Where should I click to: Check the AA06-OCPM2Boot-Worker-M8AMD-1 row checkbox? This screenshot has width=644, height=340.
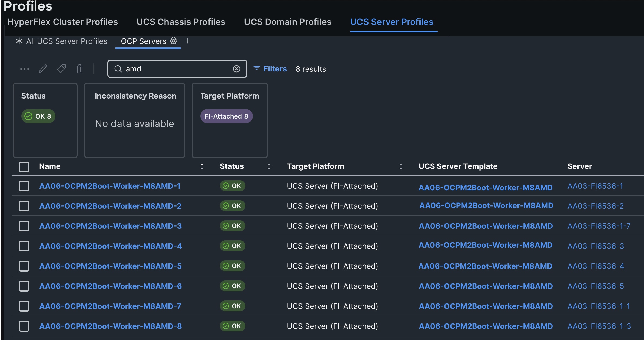(x=24, y=186)
